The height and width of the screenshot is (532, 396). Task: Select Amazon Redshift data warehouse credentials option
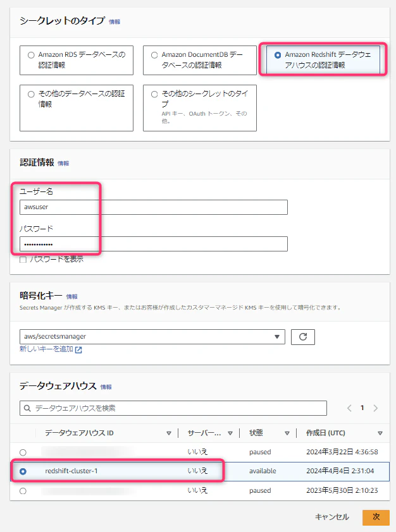tap(323, 60)
